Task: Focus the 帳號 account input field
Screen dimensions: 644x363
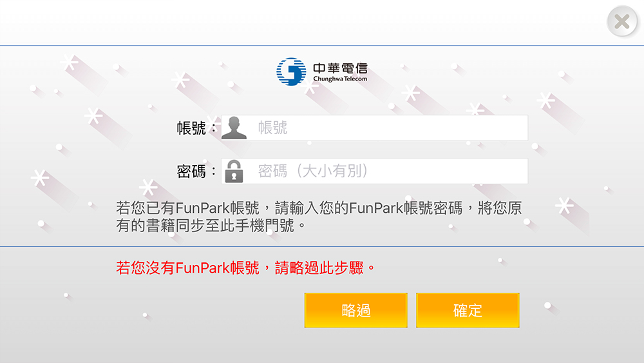Action: (x=374, y=128)
